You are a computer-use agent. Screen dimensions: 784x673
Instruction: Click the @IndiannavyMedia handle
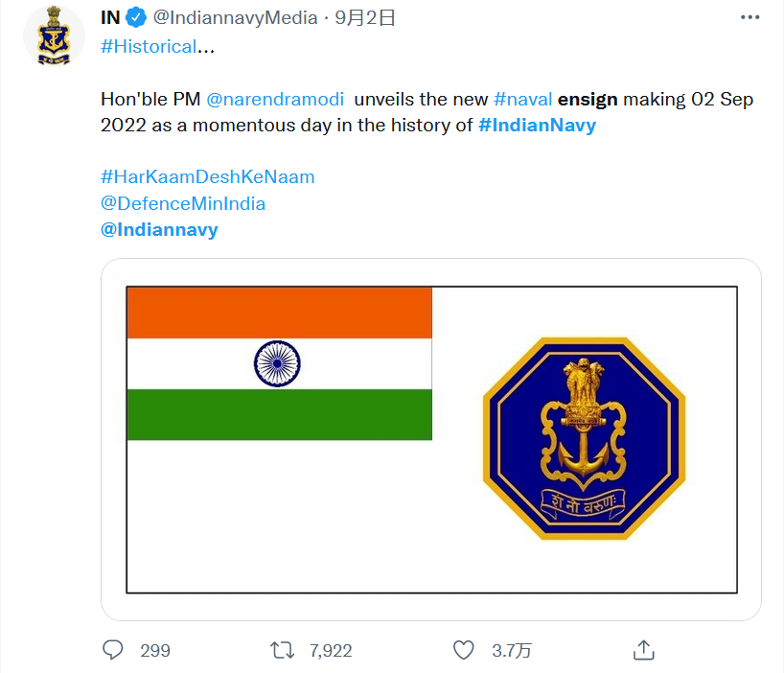click(x=235, y=18)
